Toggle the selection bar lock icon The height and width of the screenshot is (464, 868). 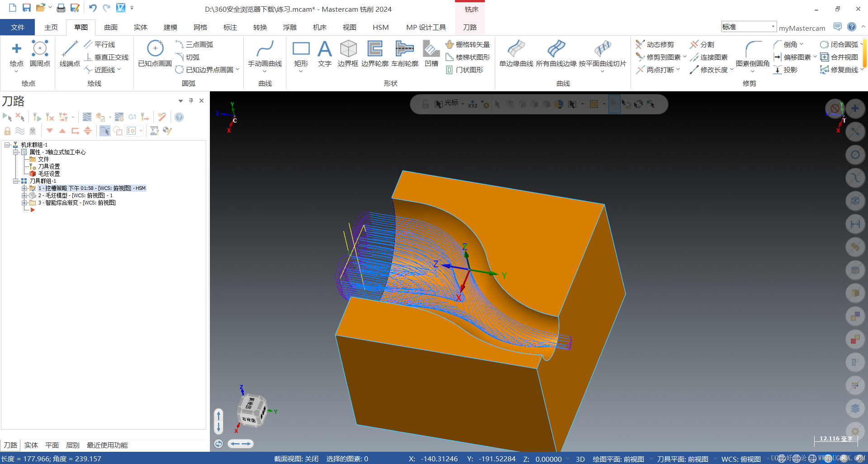click(x=425, y=104)
